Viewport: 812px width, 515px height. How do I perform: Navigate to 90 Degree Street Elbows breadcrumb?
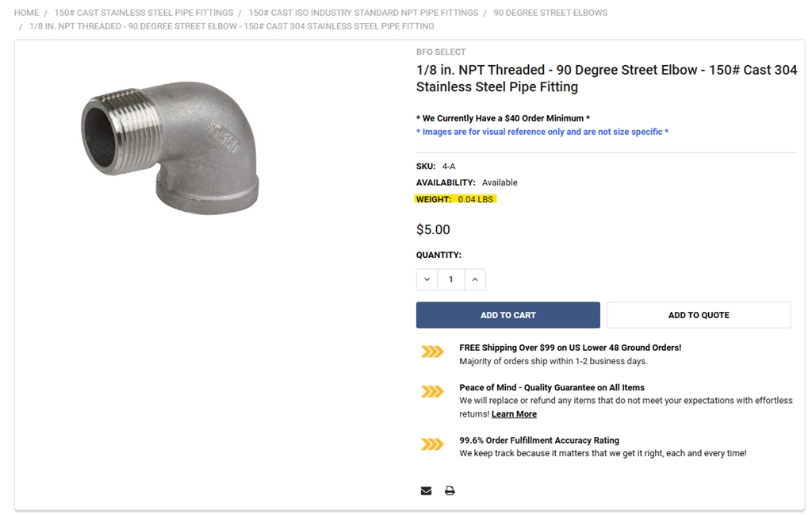[x=550, y=13]
